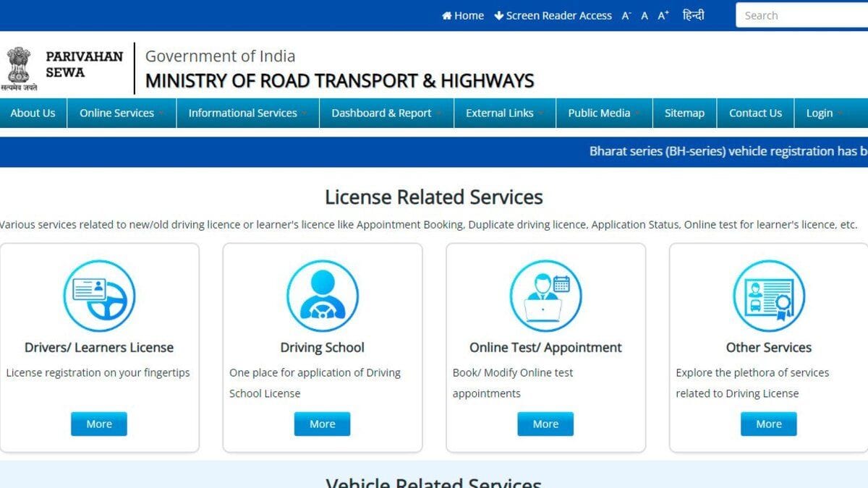The width and height of the screenshot is (868, 488).
Task: Click the Driving School driver icon
Action: pyautogui.click(x=323, y=296)
